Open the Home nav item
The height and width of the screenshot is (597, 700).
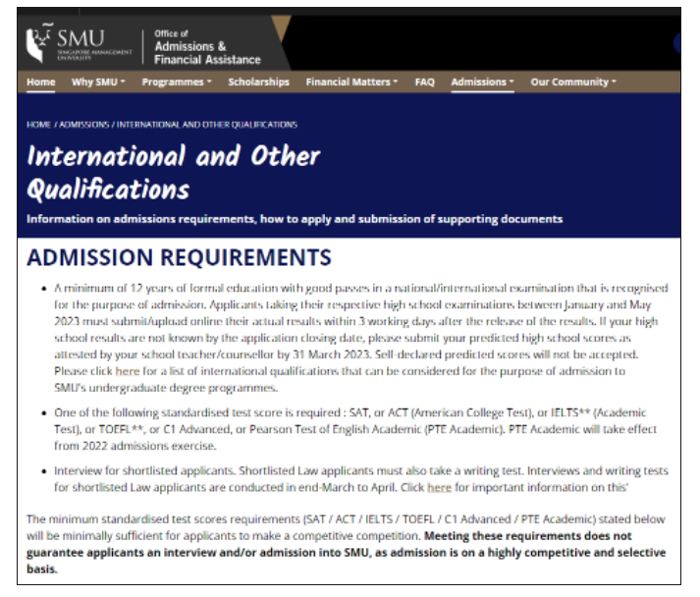[40, 82]
